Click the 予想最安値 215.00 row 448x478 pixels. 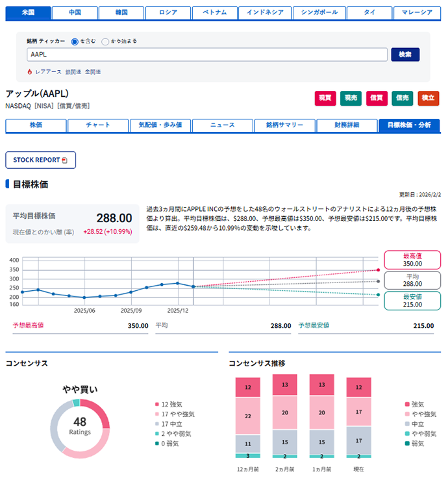click(366, 326)
